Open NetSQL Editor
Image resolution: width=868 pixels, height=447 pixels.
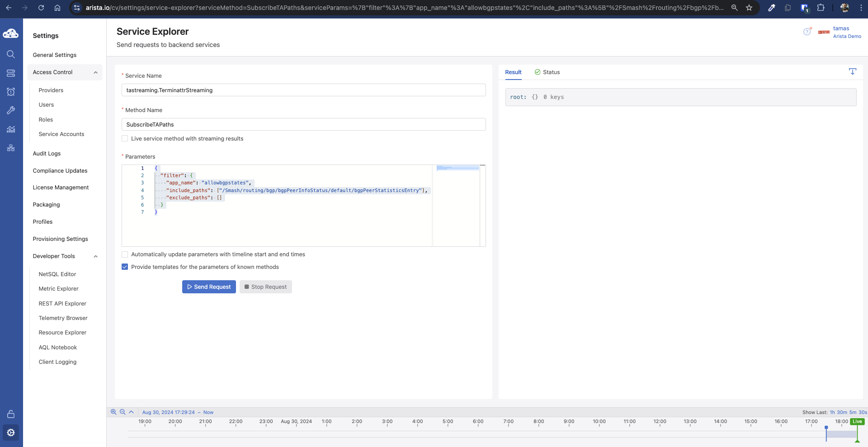(57, 274)
